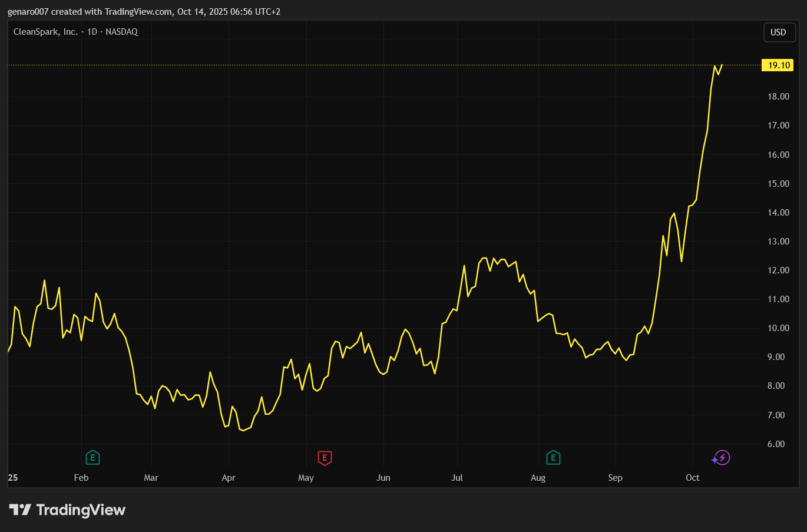
Task: Click the 6.00 price axis label
Action: pos(776,444)
